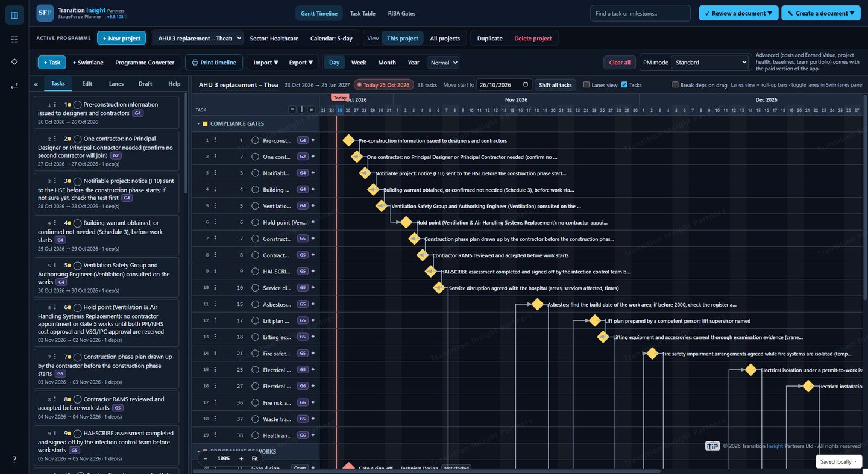The height and width of the screenshot is (474, 868).
Task: Click the swap arrows icon in sidebar
Action: [x=14, y=86]
